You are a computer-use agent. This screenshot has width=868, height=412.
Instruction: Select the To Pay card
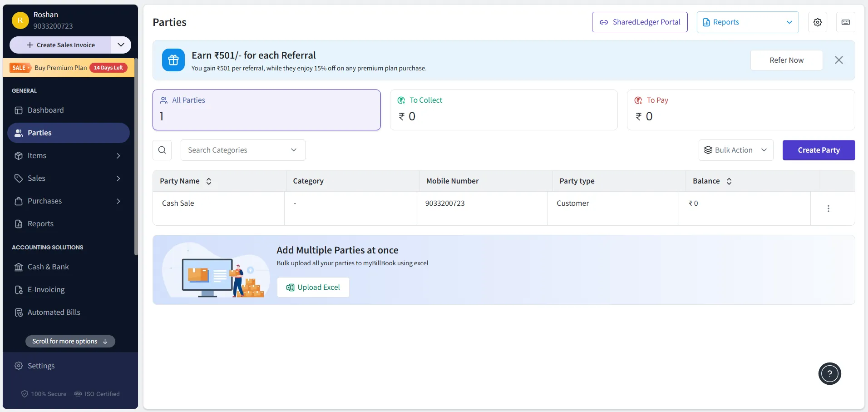pos(741,110)
